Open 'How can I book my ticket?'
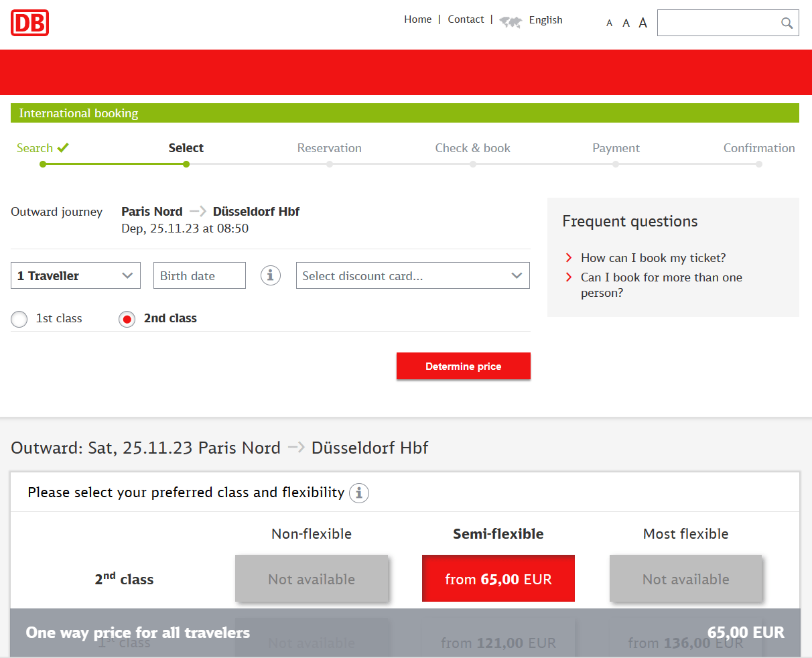The width and height of the screenshot is (812, 658). tap(653, 258)
